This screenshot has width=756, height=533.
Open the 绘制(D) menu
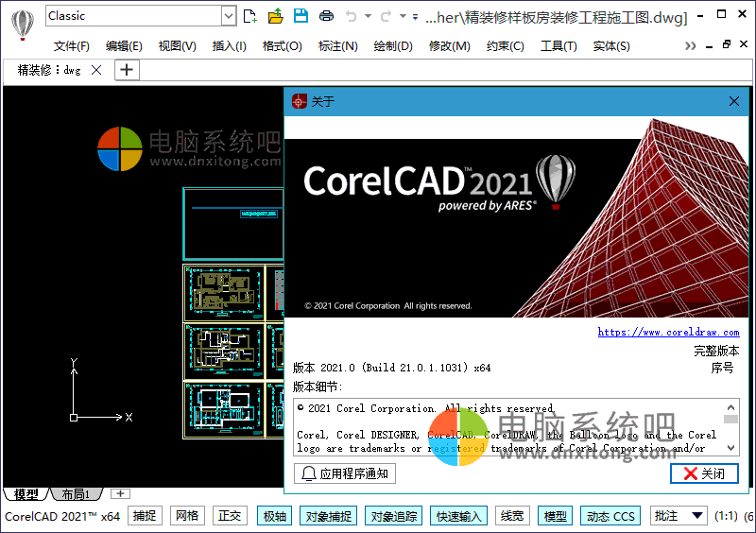click(x=393, y=45)
